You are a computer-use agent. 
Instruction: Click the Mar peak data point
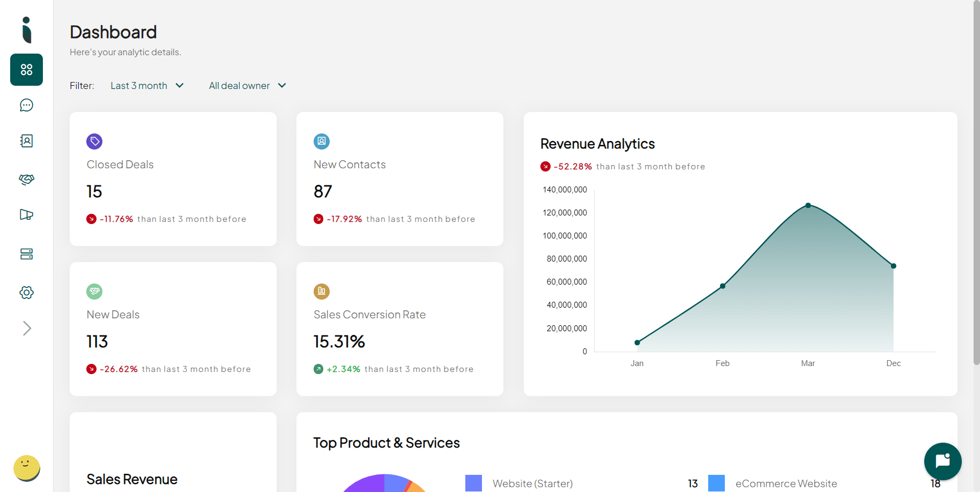(808, 205)
